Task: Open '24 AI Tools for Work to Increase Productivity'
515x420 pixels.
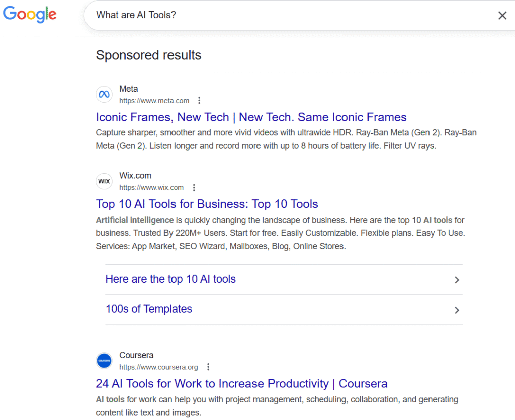Action: [x=241, y=383]
